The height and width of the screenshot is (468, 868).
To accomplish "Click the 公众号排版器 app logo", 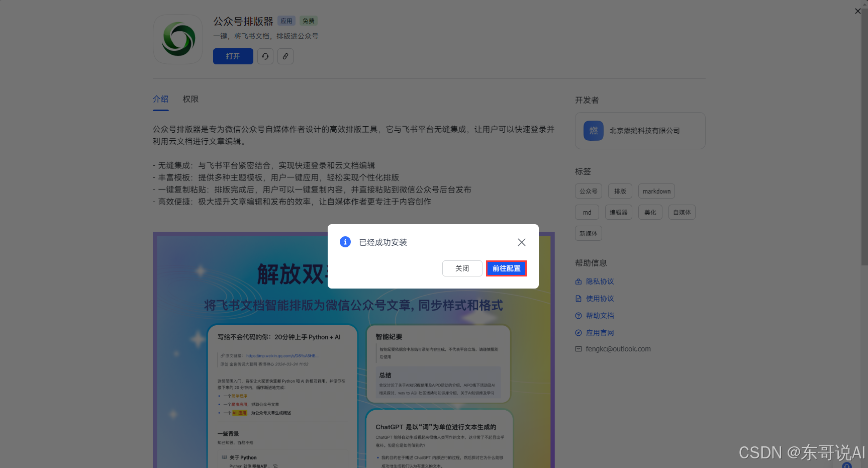I will 178,39.
